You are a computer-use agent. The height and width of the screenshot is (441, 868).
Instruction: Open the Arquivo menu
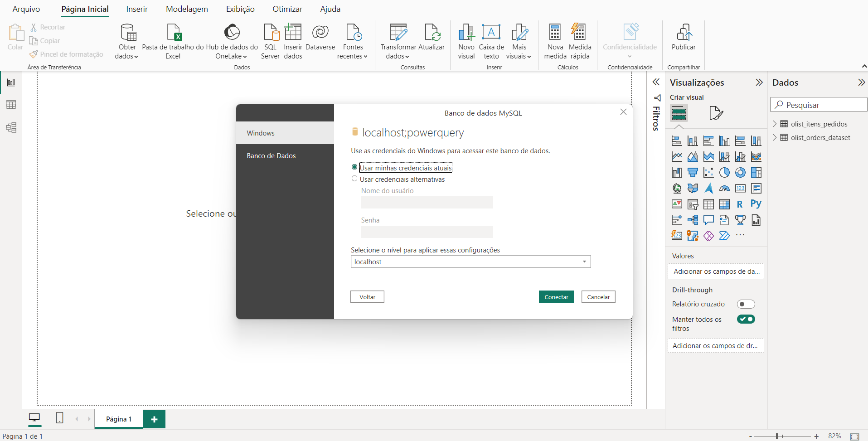(26, 9)
